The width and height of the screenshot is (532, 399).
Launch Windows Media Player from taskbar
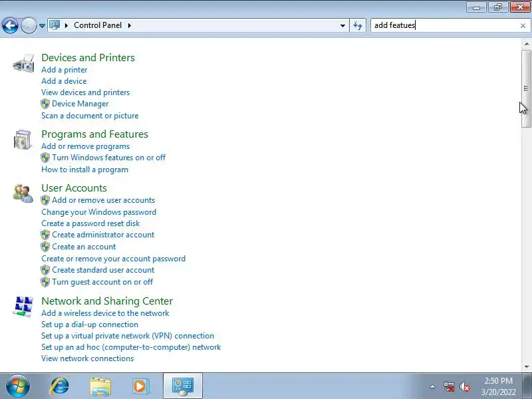(140, 386)
